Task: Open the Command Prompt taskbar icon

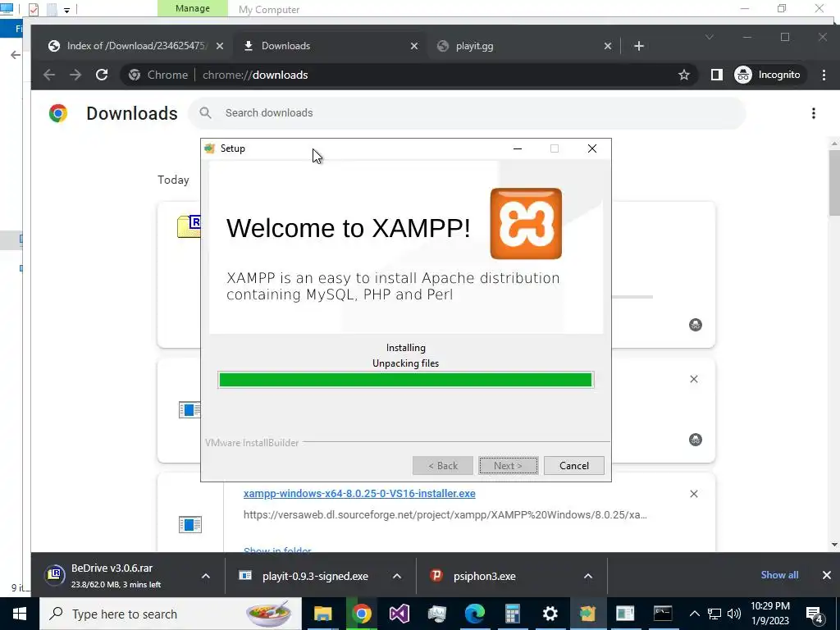Action: [663, 614]
